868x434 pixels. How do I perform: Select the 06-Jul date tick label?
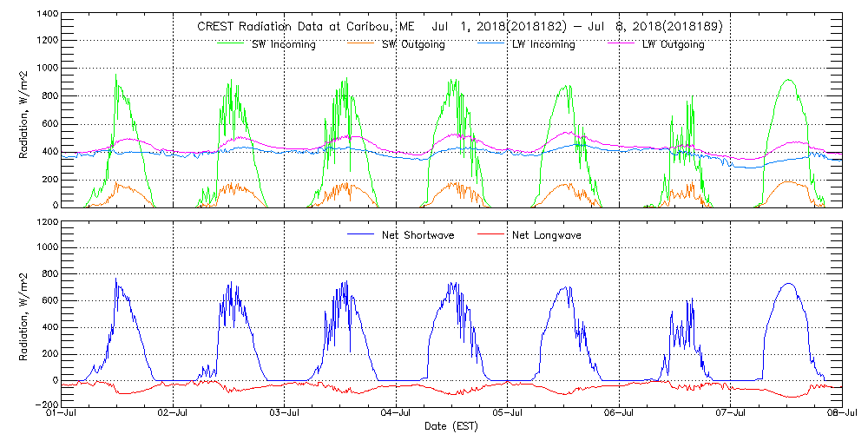[x=619, y=414]
